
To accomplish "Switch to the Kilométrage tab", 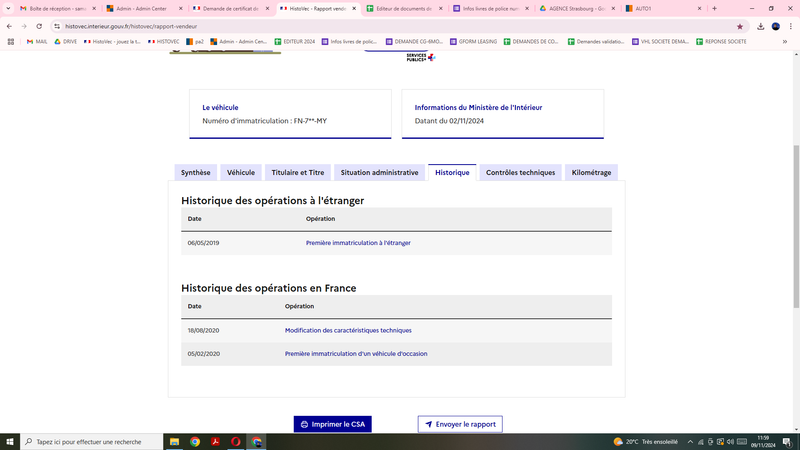I will [591, 172].
